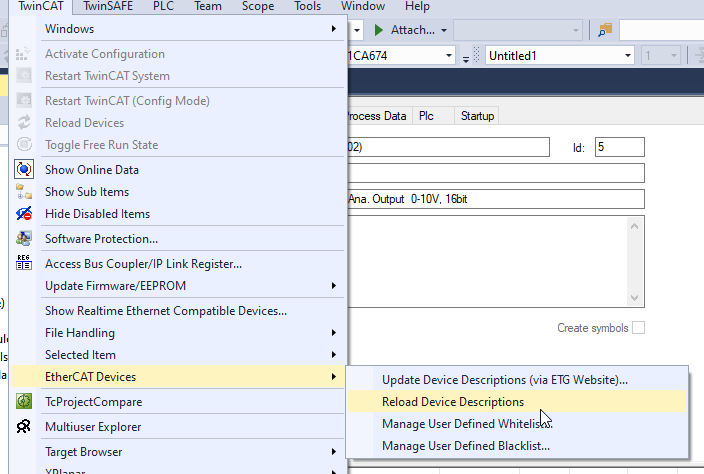Open the Team menu

point(208,6)
